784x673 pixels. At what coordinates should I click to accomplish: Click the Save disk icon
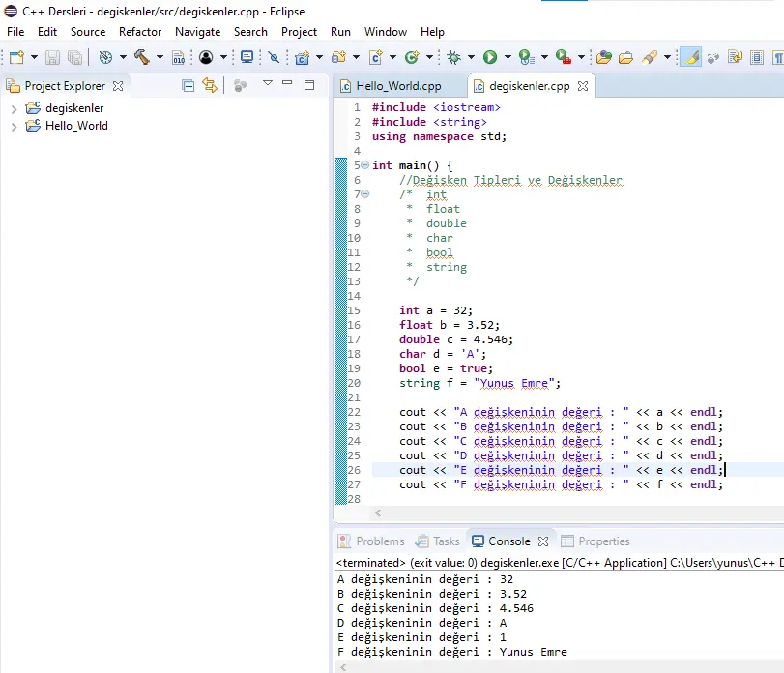[52, 58]
